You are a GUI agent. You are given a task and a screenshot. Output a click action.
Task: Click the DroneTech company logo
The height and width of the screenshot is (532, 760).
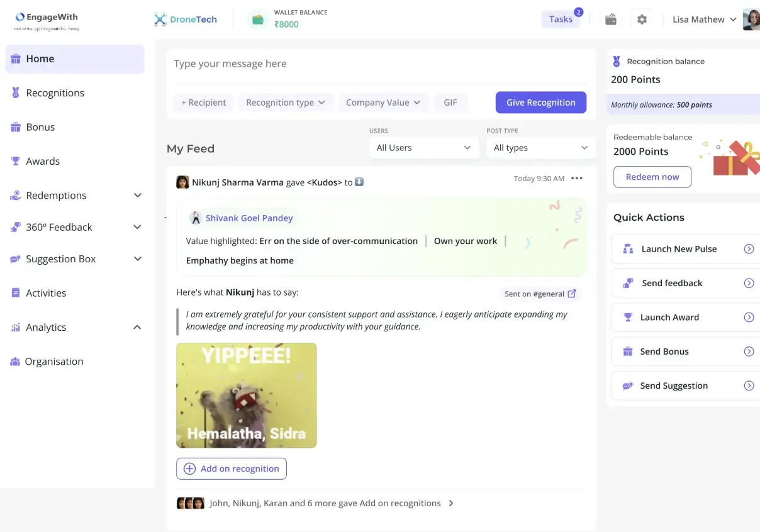(186, 19)
